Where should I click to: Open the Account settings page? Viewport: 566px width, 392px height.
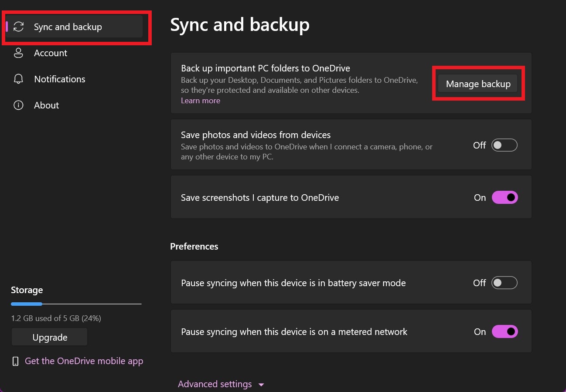(x=51, y=53)
